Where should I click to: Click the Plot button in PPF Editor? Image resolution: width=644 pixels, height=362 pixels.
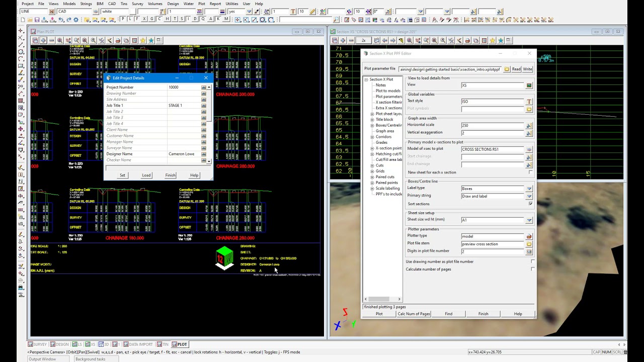click(379, 314)
